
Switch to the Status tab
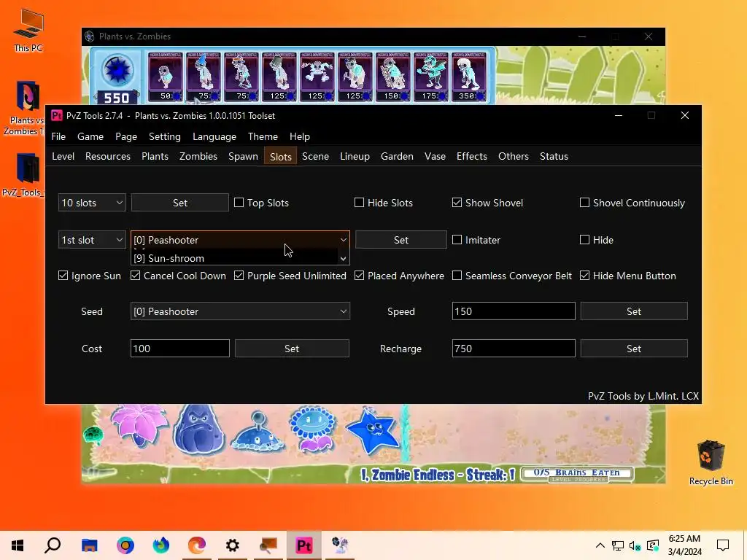point(554,156)
